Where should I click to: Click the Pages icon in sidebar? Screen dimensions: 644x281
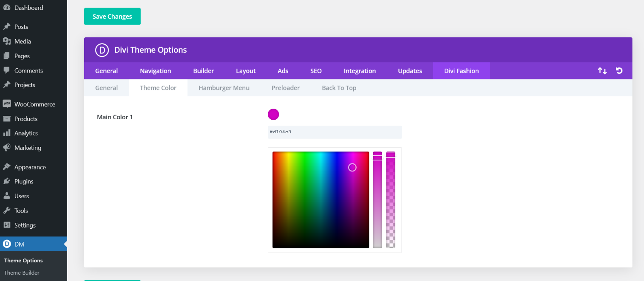(6, 56)
